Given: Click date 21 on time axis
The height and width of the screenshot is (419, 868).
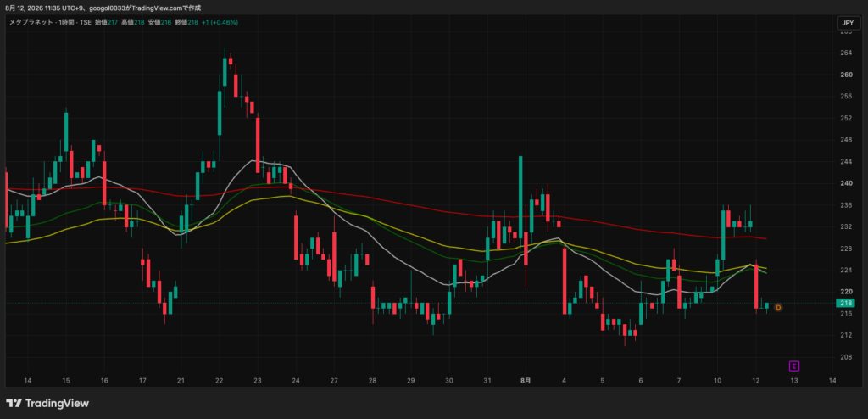Looking at the screenshot, I should [181, 381].
